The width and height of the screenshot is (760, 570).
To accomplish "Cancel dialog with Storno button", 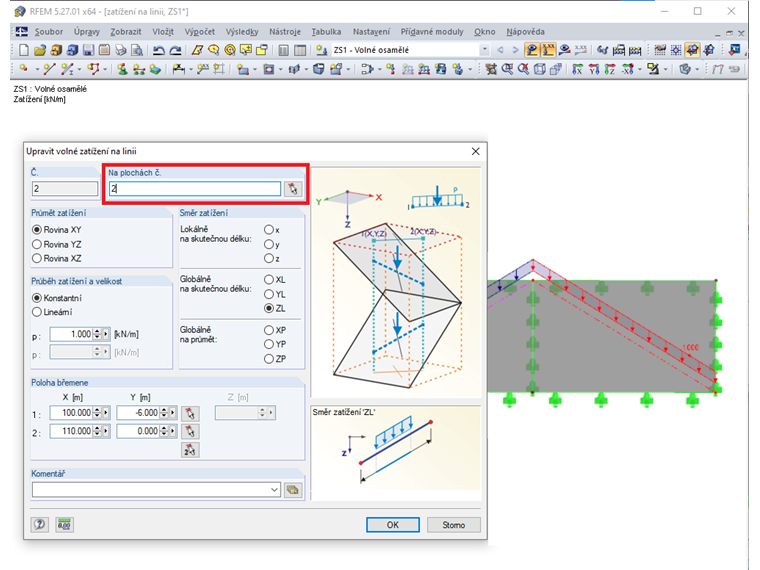I will [x=454, y=525].
